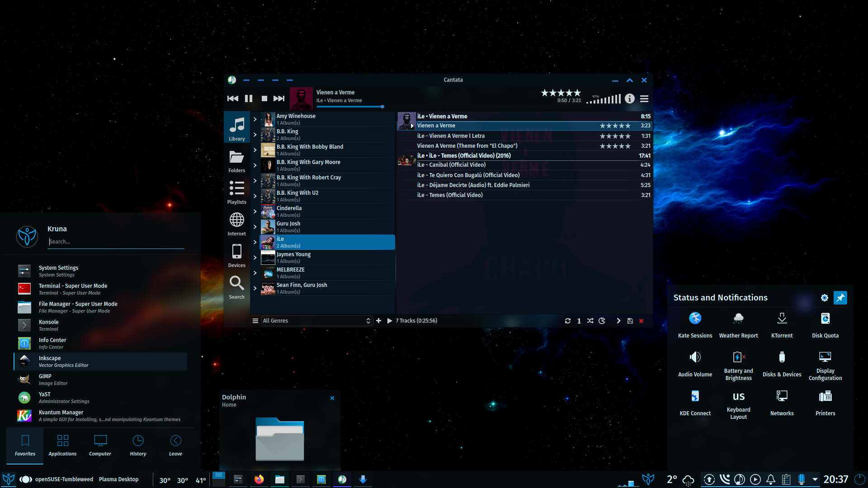Launch GIMP from launcher favorites
Screen dimensions: 868x488
pos(100,380)
